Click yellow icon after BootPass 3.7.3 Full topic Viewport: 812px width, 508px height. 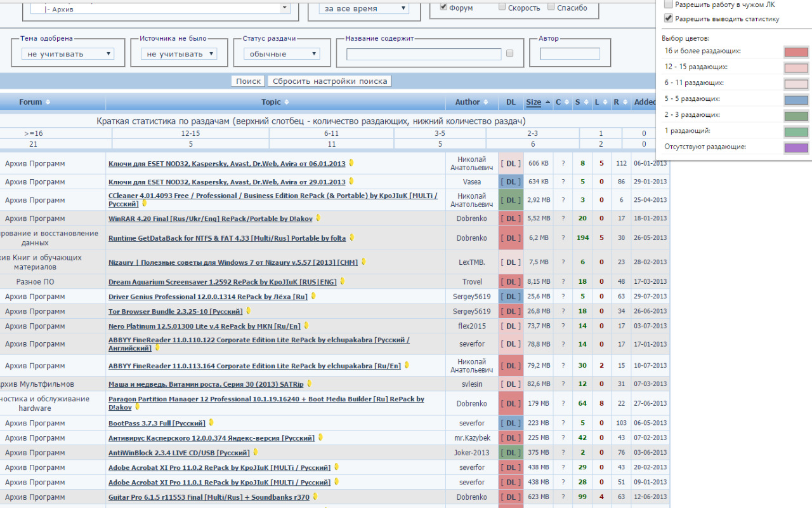point(211,422)
